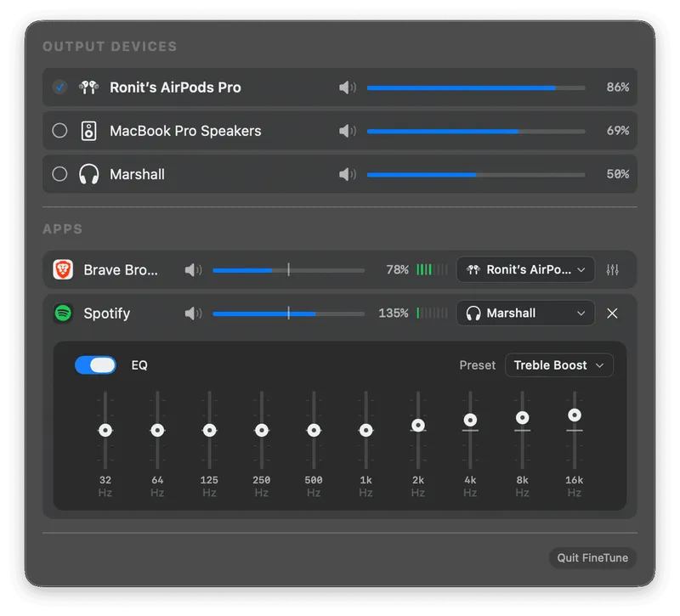Mute MacBook Pro Speakers volume icon
680x616 pixels.
pos(348,131)
